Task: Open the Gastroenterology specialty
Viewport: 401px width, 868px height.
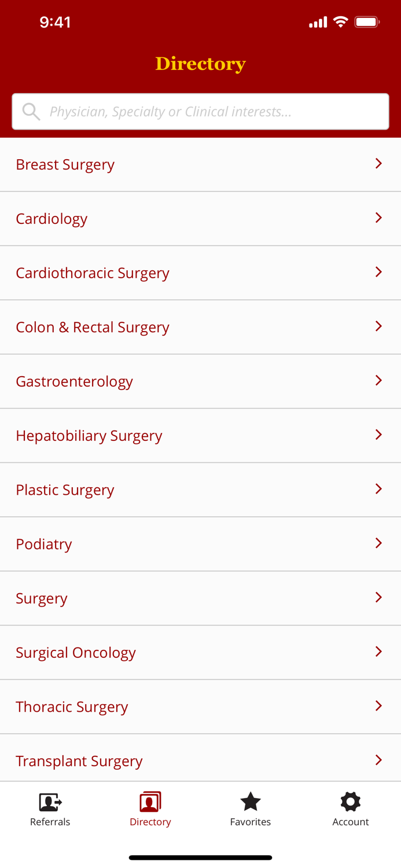Action: tap(75, 381)
